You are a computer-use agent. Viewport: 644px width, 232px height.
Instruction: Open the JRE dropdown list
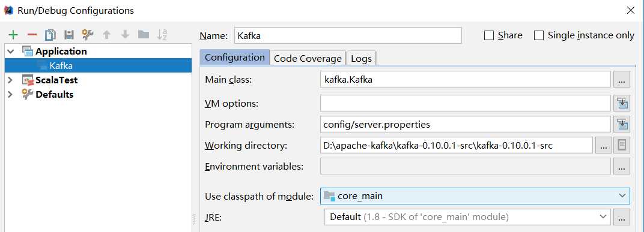coord(467,216)
